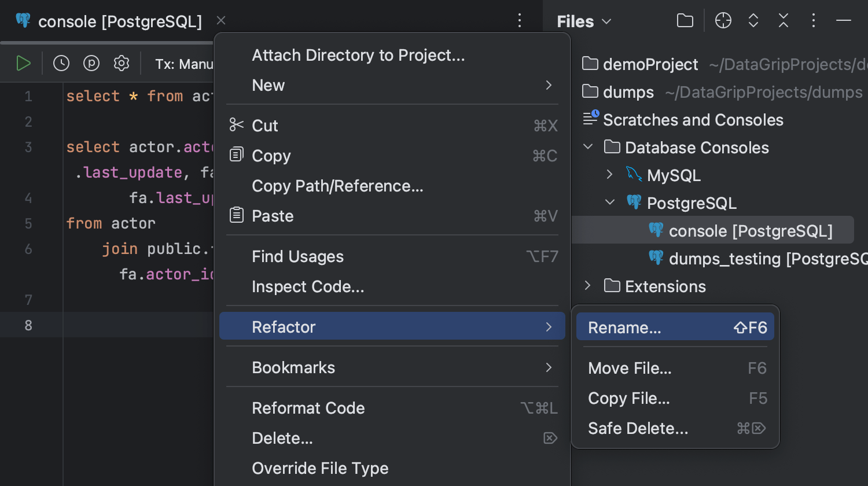
Task: Expand the MySQL consoles node
Action: (609, 175)
